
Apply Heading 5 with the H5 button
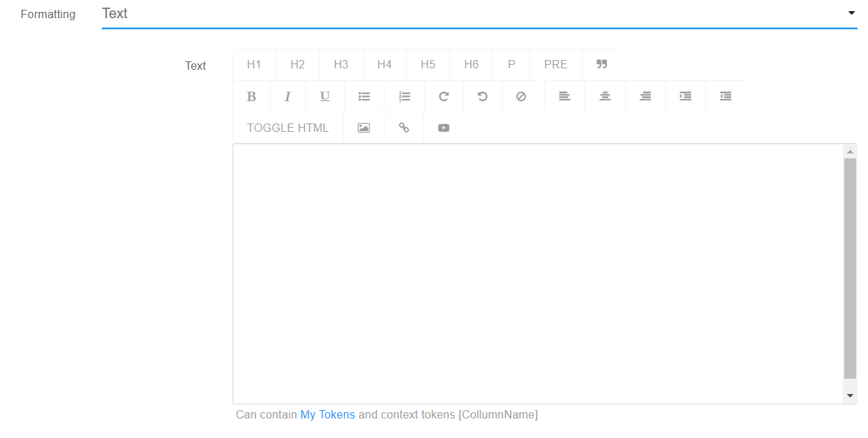tap(428, 64)
